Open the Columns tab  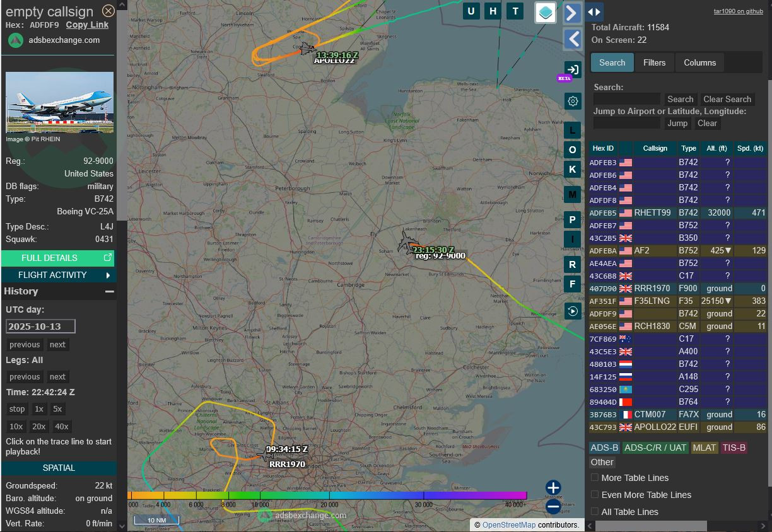coord(699,62)
